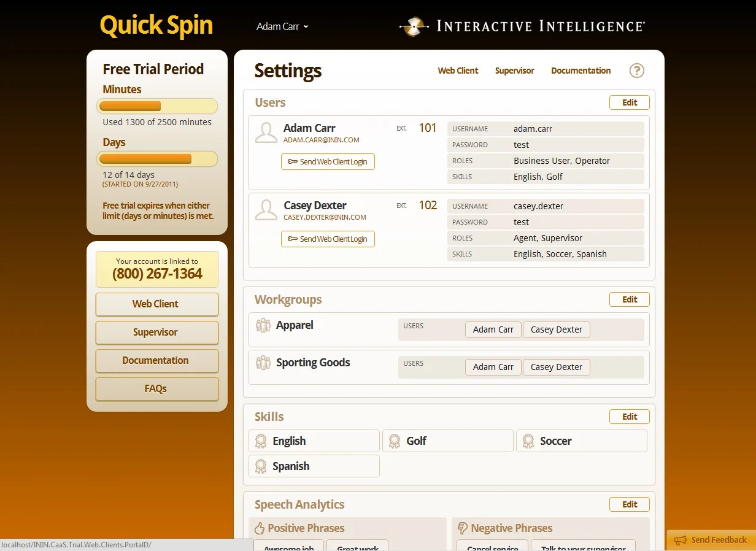Viewport: 756px width, 551px height.
Task: Click the Send Feedback megaphone icon
Action: click(681, 540)
